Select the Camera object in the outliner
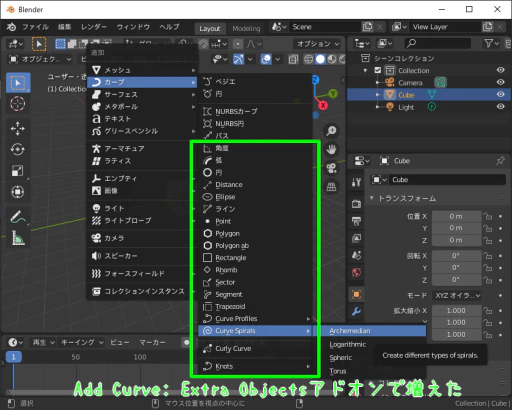Image resolution: width=512 pixels, height=410 pixels. click(410, 83)
